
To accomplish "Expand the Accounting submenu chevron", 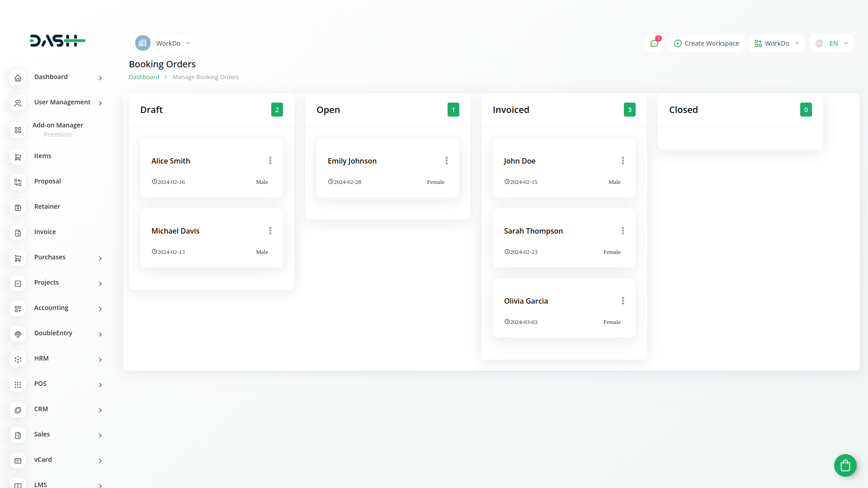I will click(100, 309).
